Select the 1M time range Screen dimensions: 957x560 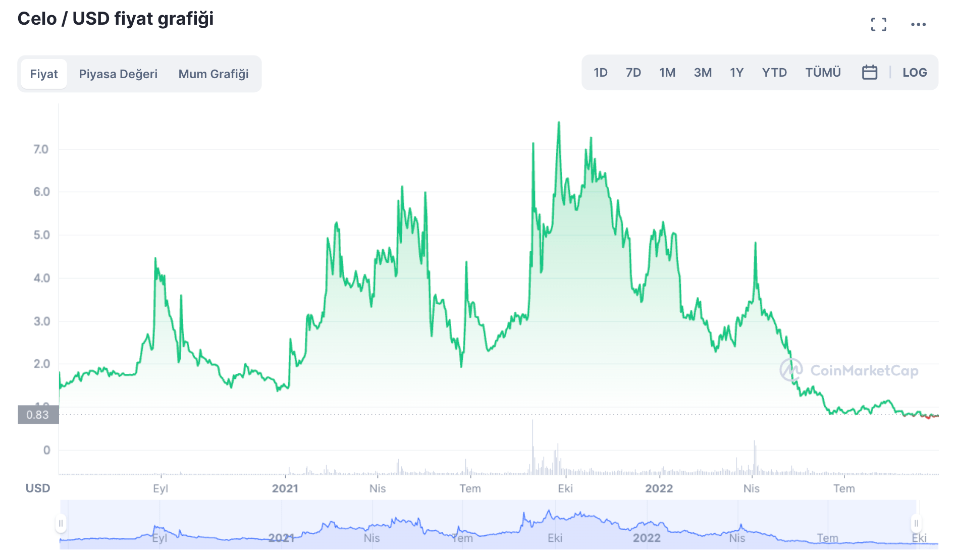(x=667, y=73)
